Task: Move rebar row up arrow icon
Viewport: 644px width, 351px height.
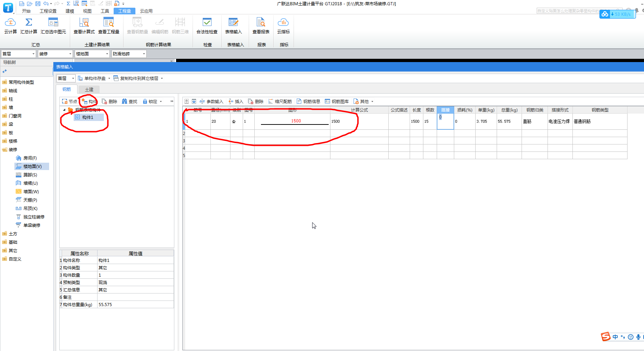Action: click(x=187, y=101)
